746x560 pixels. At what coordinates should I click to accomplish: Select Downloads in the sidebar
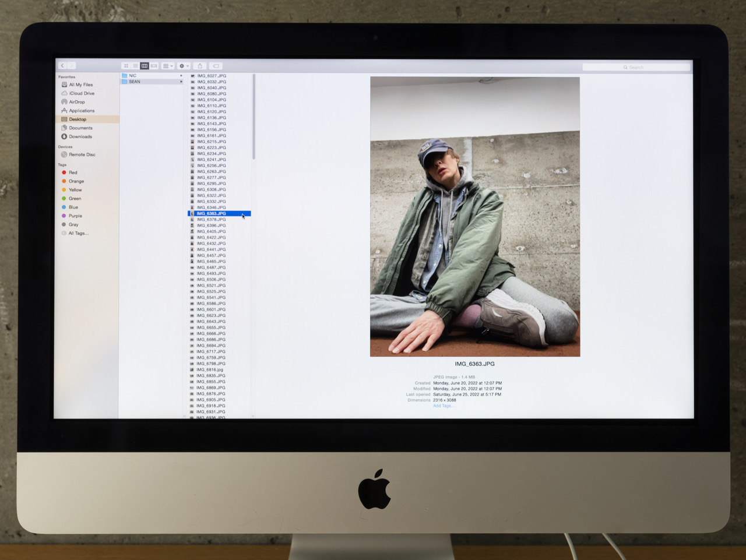coord(80,137)
